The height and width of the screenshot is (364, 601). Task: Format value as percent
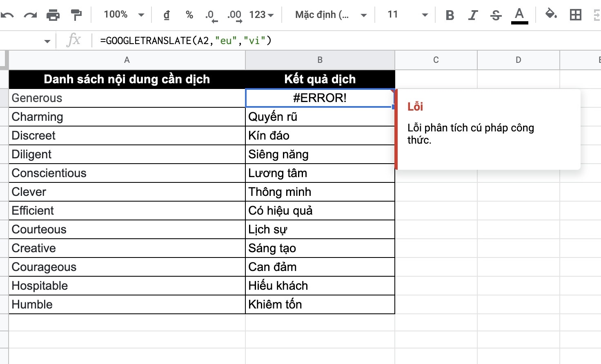click(189, 15)
